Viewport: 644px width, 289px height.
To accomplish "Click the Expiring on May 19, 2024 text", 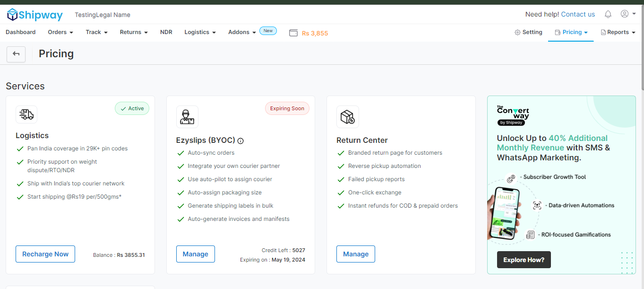I will (x=273, y=260).
